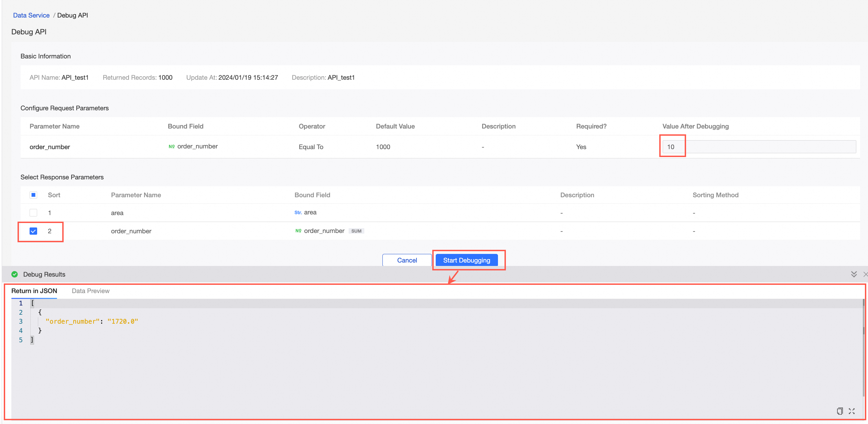Viewport: 868px width, 424px height.
Task: Click number-type icon for response order_number
Action: [x=298, y=231]
